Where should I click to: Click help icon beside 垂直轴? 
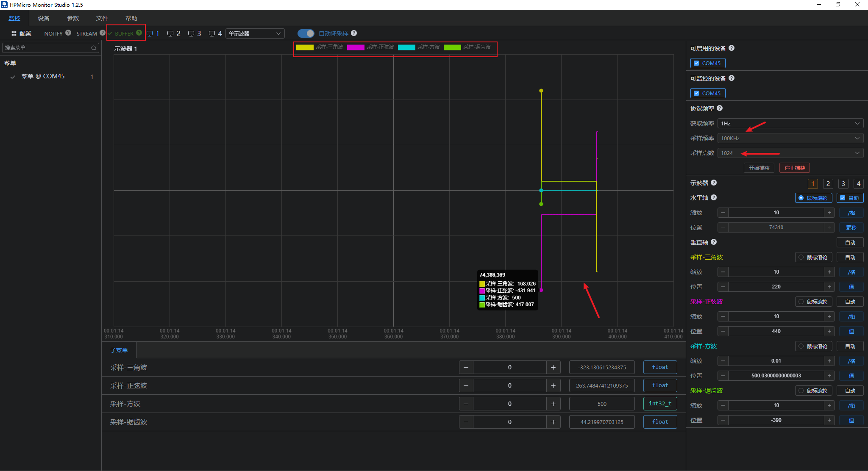click(x=714, y=242)
